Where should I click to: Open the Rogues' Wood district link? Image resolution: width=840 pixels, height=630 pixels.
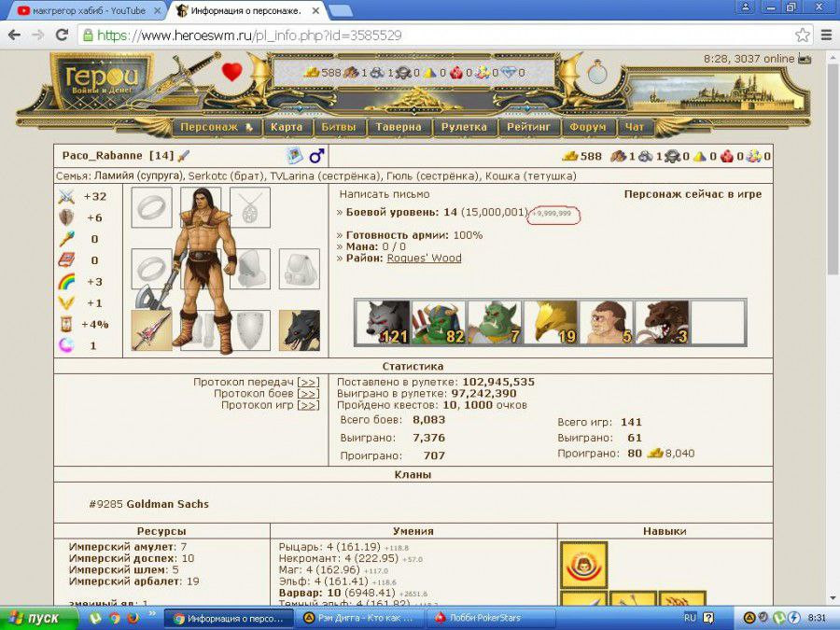424,259
